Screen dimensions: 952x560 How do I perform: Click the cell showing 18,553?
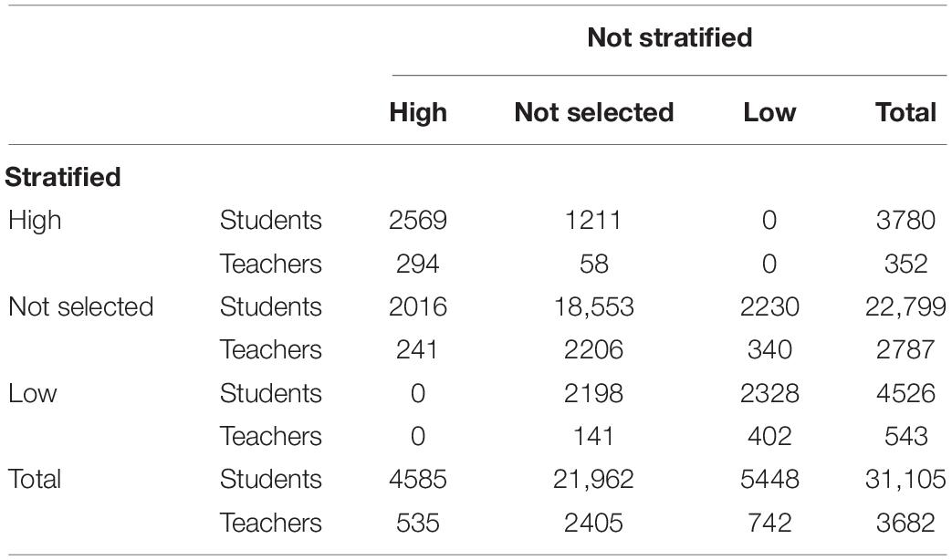point(594,307)
